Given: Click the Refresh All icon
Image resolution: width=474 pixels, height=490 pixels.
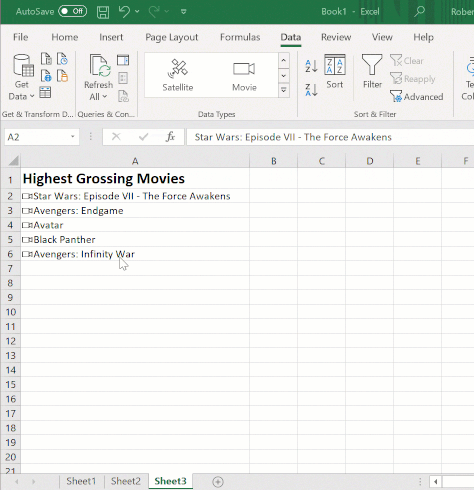Looking at the screenshot, I should (99, 65).
